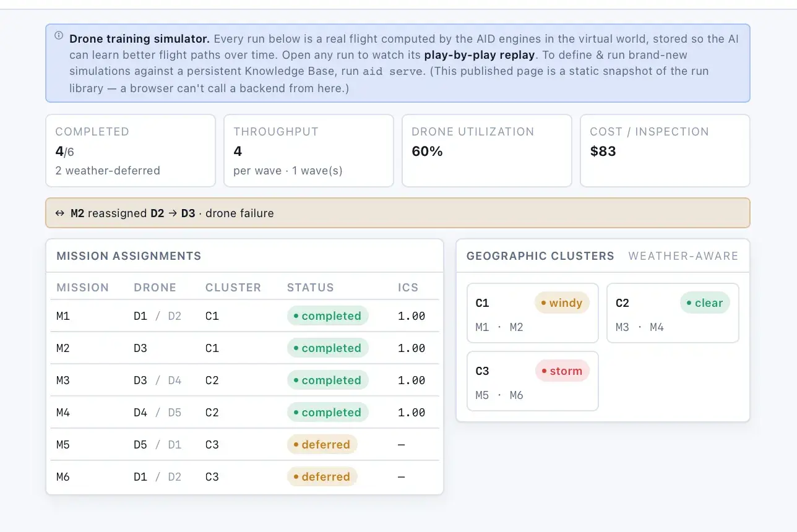Click the completed status badge for M4

pos(328,413)
